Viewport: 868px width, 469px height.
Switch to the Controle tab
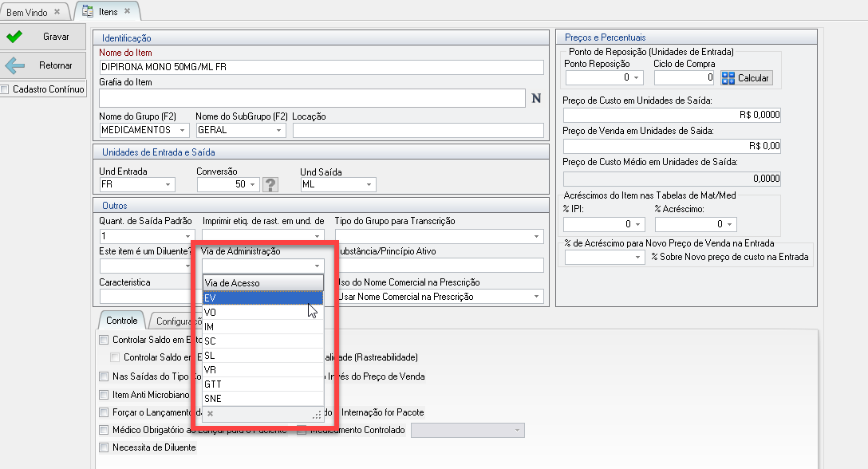122,321
